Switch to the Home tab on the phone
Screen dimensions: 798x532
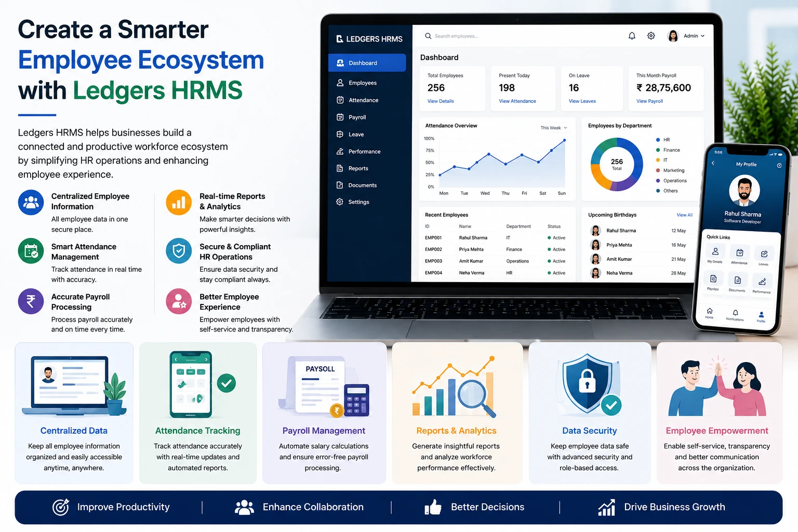coord(709,313)
